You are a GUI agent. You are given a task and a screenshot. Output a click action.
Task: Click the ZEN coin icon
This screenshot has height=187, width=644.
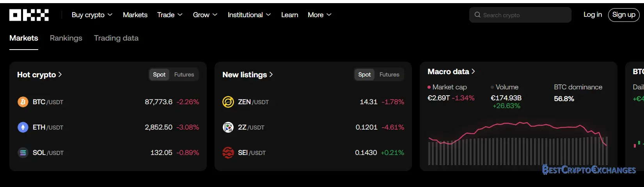coord(228,102)
